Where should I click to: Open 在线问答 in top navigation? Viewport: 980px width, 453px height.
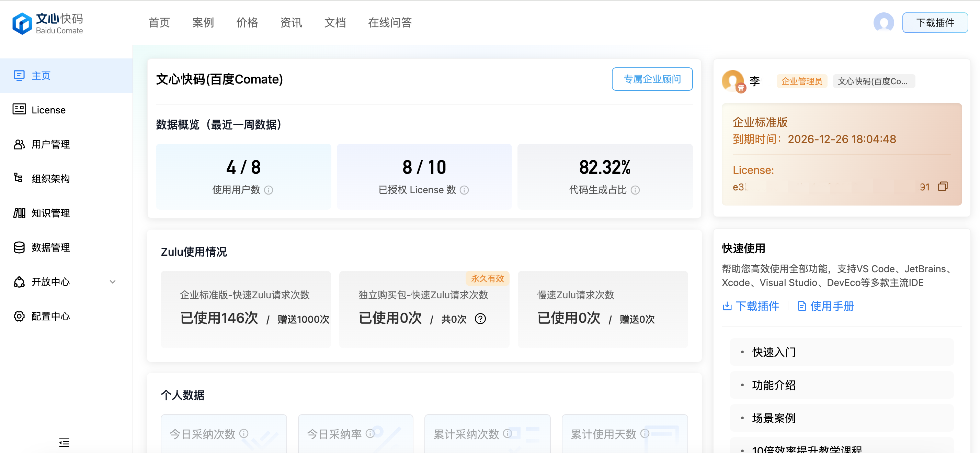click(x=390, y=22)
